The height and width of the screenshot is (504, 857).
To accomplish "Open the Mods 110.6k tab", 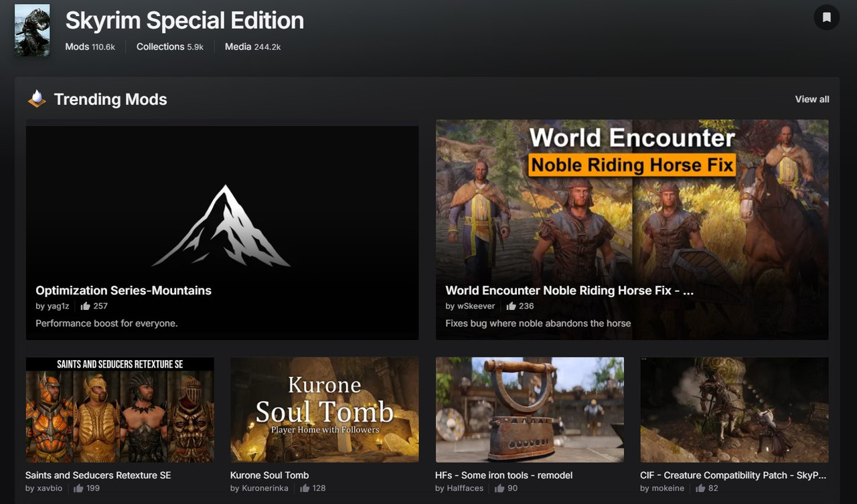I will (x=90, y=47).
